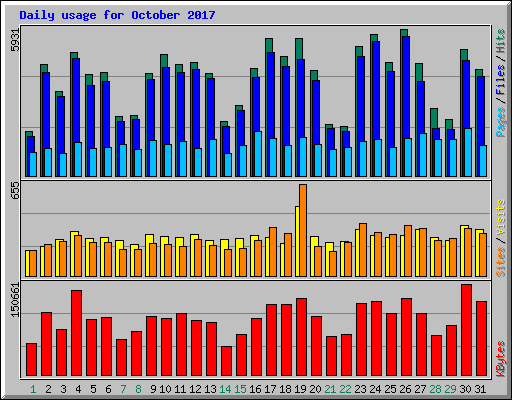Click the "Files" legend word

[500, 80]
